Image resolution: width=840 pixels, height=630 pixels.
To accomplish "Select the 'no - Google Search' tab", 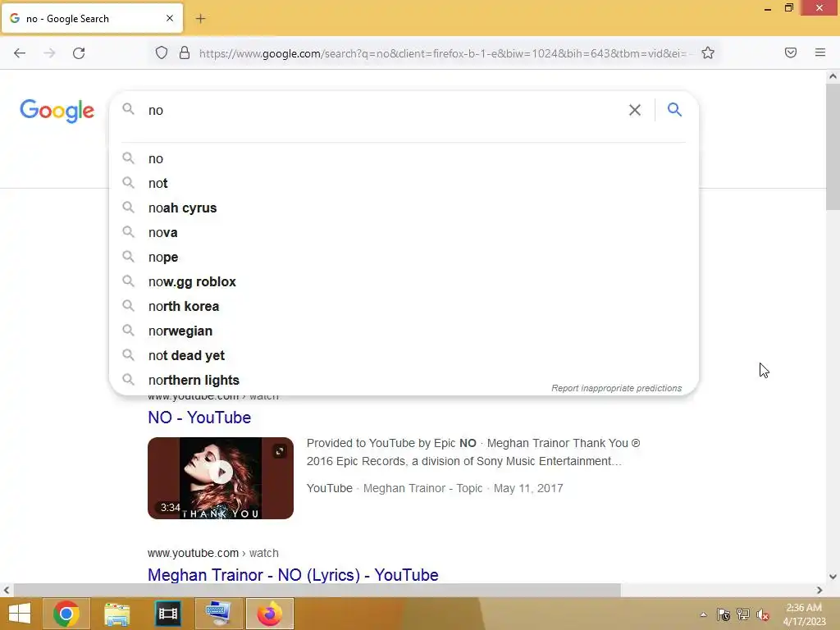I will (x=92, y=18).
